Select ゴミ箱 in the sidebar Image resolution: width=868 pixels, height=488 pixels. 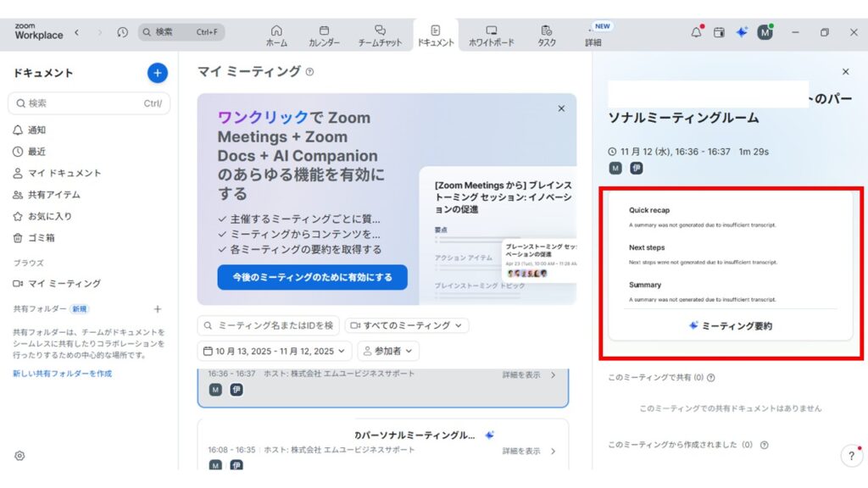tap(42, 238)
